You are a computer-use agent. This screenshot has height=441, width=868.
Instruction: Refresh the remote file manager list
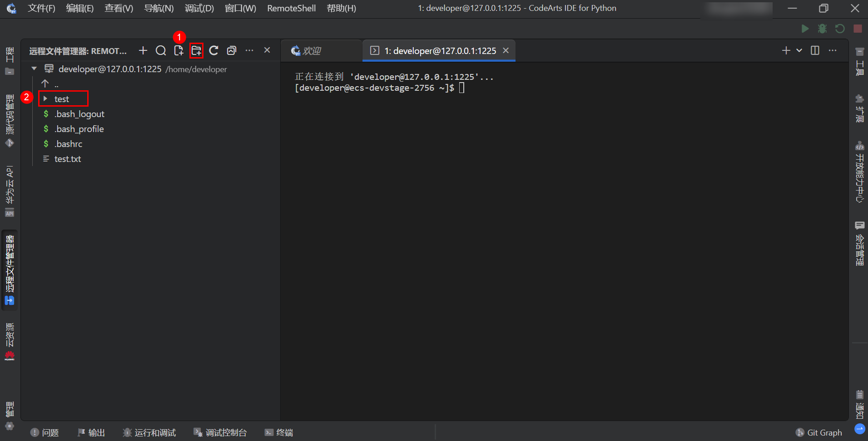click(213, 51)
